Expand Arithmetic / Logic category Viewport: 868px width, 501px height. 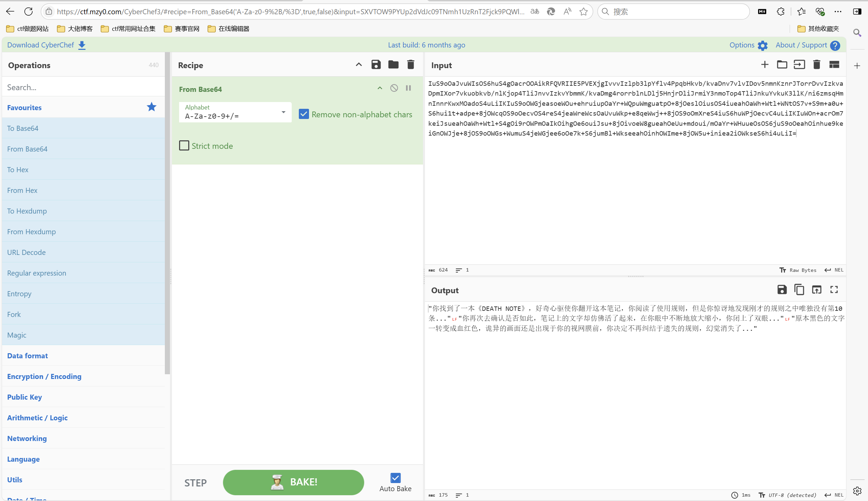point(37,417)
